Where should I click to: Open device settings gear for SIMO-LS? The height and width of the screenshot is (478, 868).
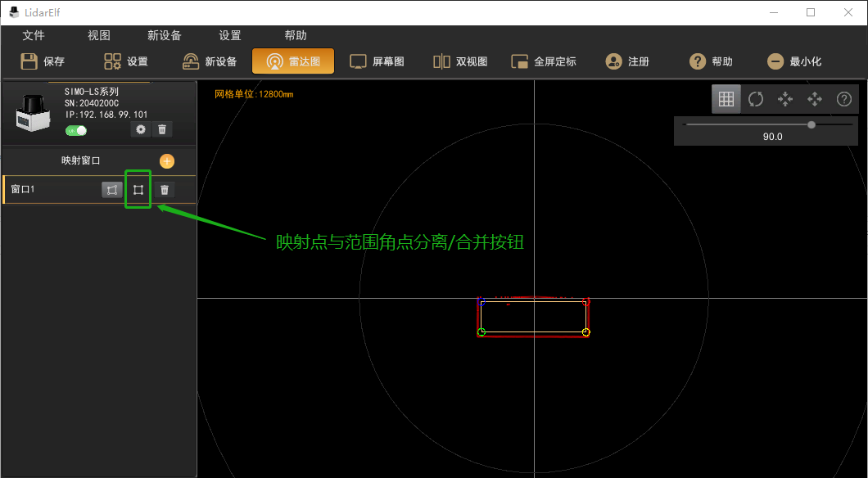[x=141, y=129]
